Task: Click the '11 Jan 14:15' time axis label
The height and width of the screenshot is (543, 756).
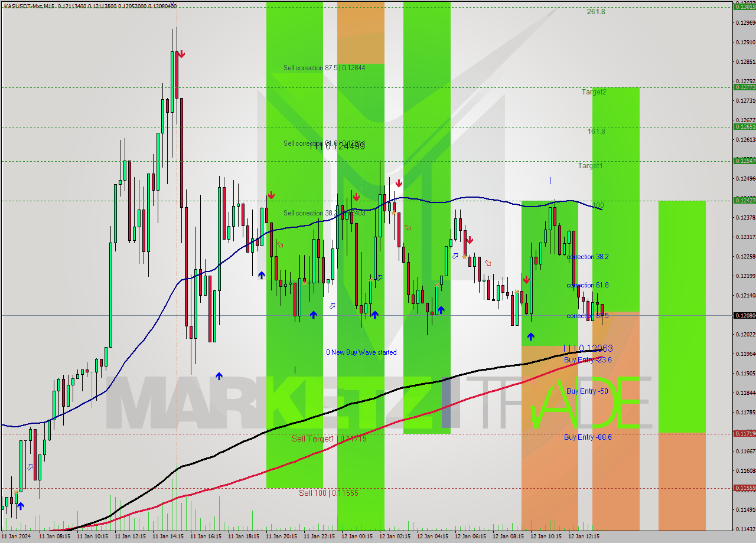Action: [x=167, y=537]
